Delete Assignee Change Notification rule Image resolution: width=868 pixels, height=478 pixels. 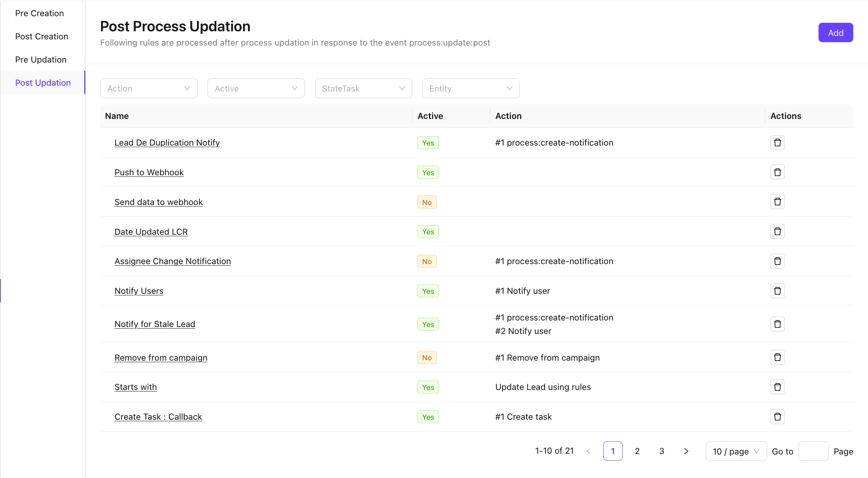coord(777,261)
